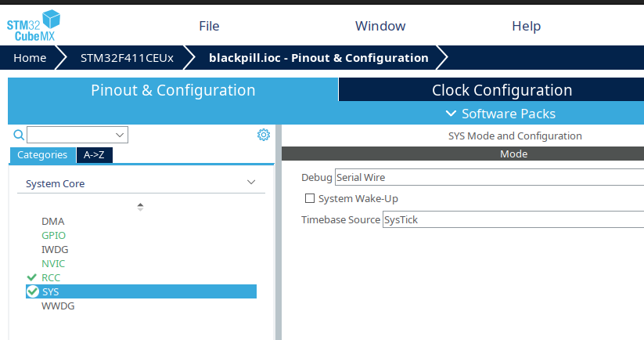Click the search magnifier icon
The height and width of the screenshot is (340, 644).
click(19, 135)
